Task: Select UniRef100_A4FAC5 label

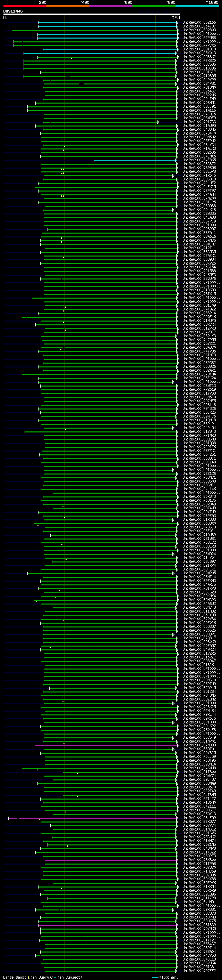Action: pos(199,114)
